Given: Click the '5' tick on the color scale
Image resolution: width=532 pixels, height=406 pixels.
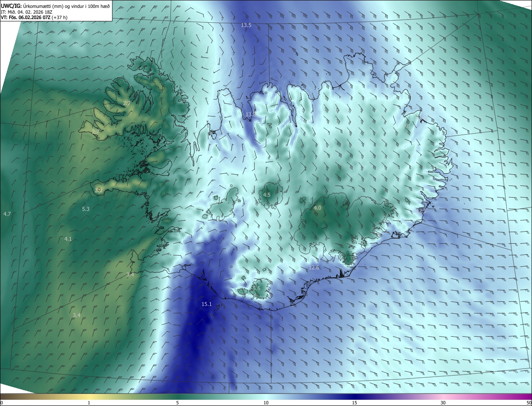Looking at the screenshot, I should [x=177, y=403].
